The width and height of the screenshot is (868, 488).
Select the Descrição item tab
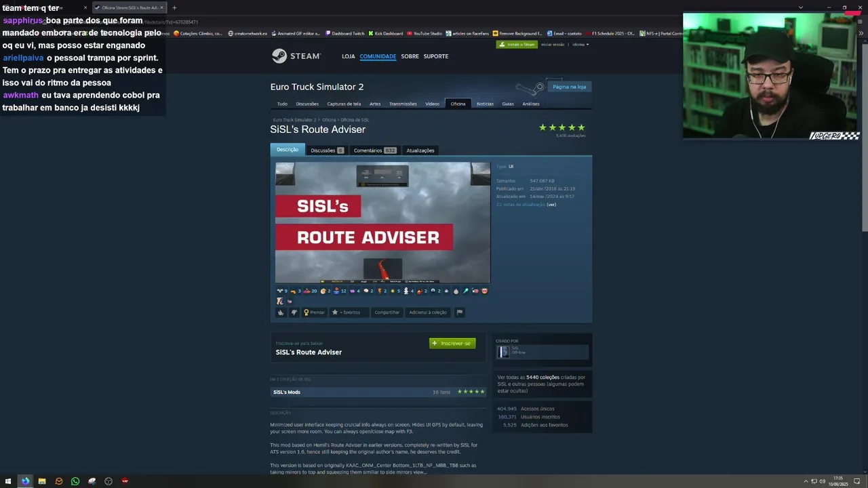[x=288, y=150]
